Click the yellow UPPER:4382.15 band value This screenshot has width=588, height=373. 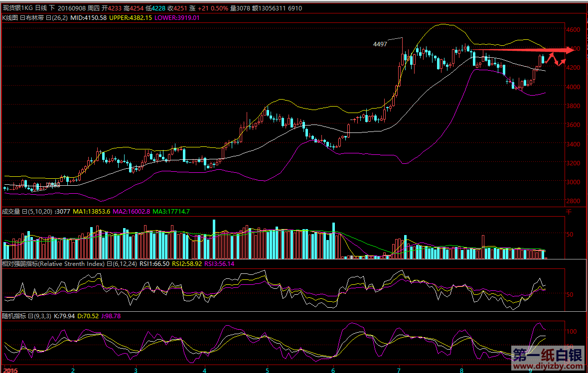[131, 17]
